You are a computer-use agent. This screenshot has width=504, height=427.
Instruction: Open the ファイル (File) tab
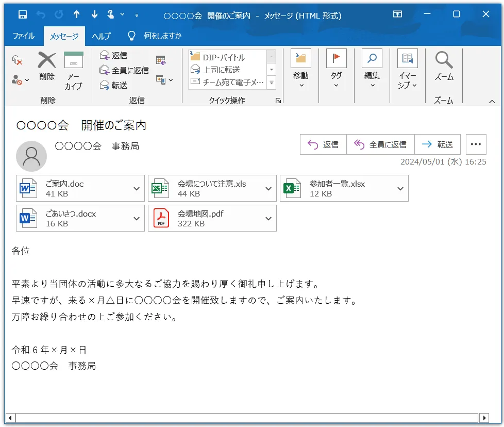click(x=23, y=36)
